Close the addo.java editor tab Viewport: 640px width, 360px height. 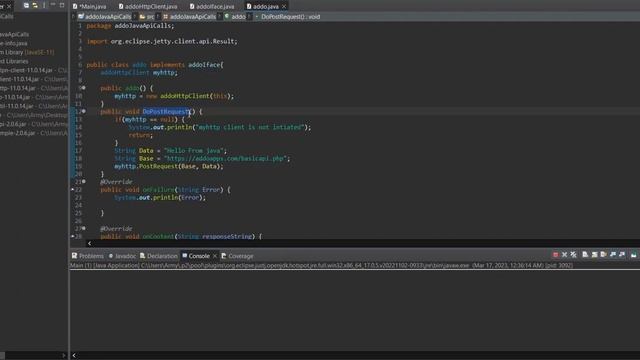(x=284, y=7)
